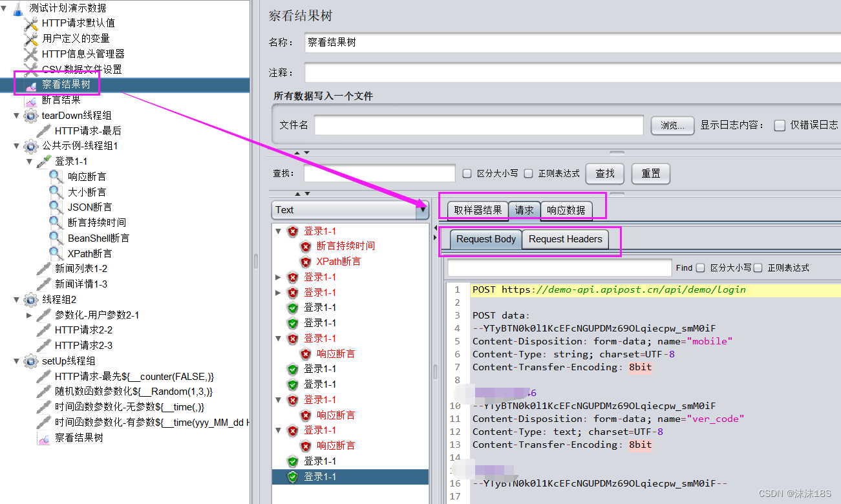Screen dimensions: 841x504
Task: Click the green shield of the highlighted 登录1-1 result
Action: (x=293, y=477)
